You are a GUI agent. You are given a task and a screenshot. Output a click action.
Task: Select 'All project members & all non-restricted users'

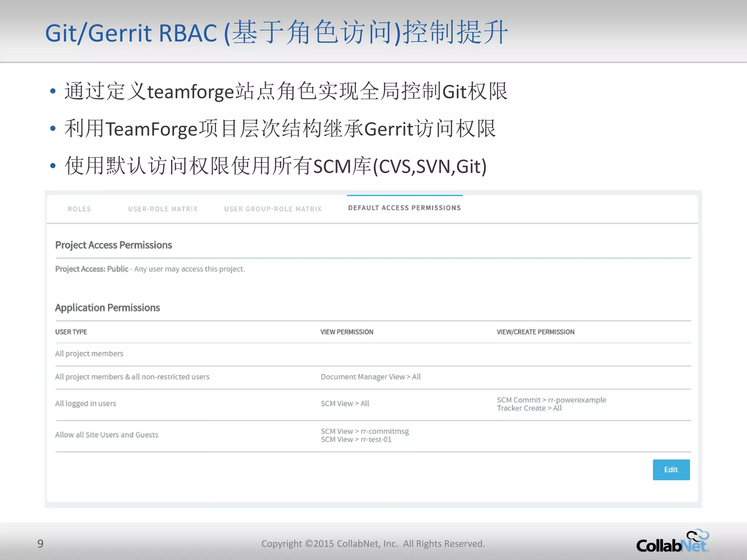click(x=132, y=377)
